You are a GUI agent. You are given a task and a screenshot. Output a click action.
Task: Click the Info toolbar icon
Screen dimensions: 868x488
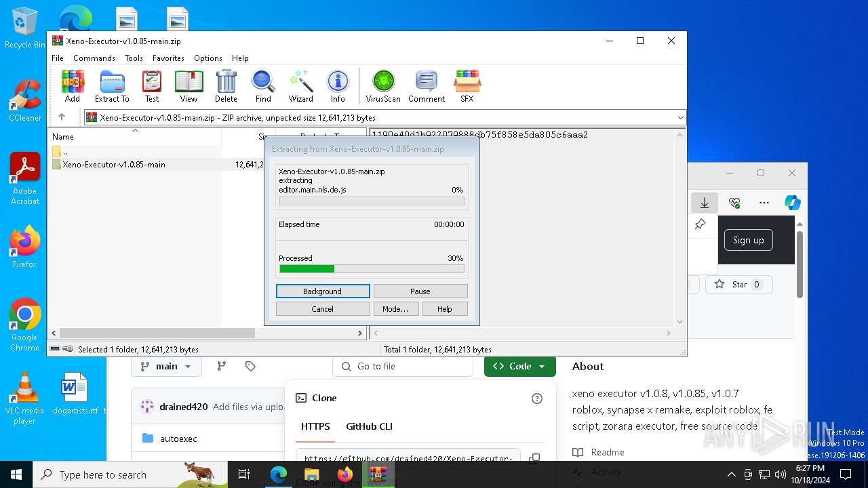(338, 86)
